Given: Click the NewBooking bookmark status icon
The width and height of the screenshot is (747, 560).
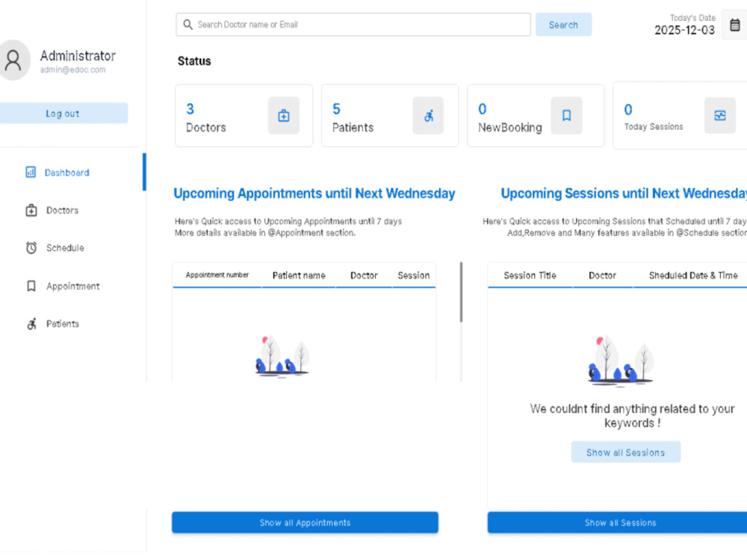Looking at the screenshot, I should pyautogui.click(x=566, y=115).
